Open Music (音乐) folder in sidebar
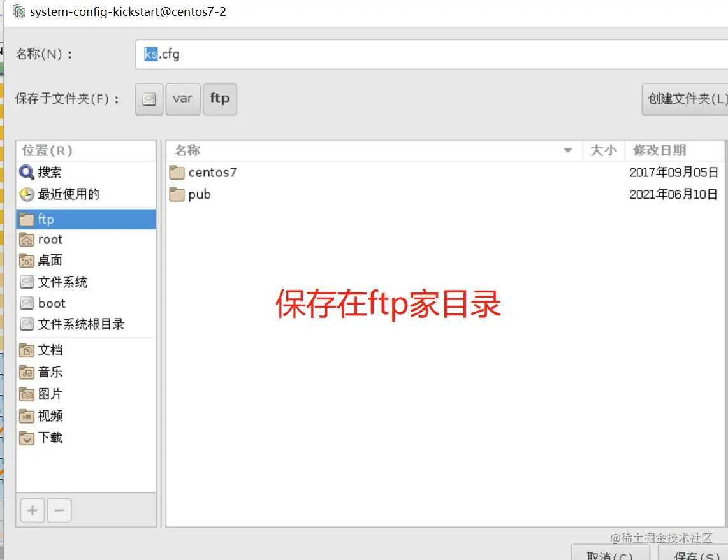Screen dimensions: 728x560 pos(86,371)
